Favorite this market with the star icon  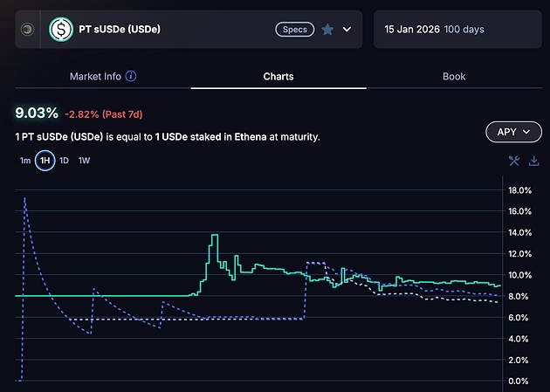click(327, 30)
